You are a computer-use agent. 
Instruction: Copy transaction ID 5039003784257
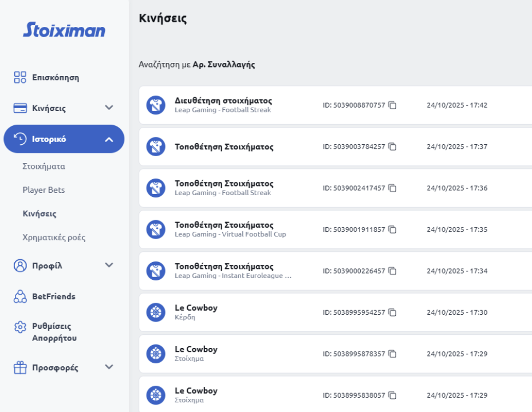(x=392, y=147)
